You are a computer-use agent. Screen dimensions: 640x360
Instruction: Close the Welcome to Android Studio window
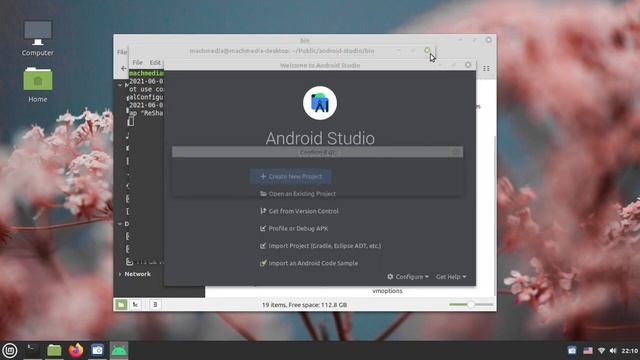(x=468, y=65)
